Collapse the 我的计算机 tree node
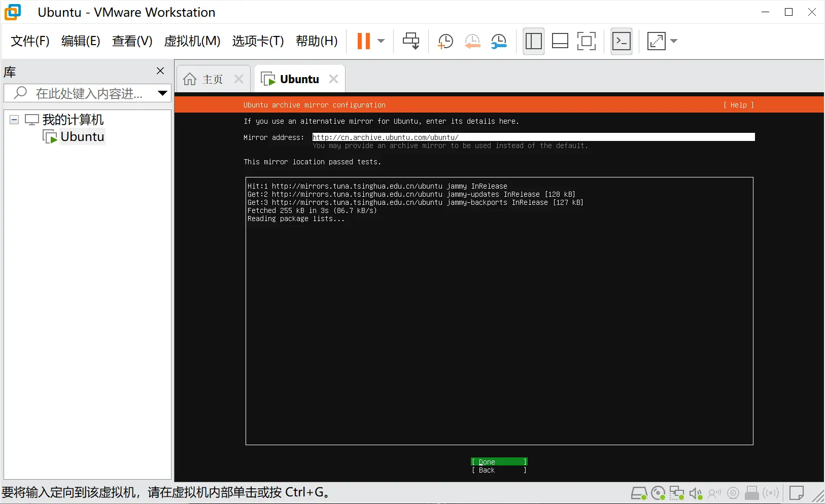 [x=14, y=120]
